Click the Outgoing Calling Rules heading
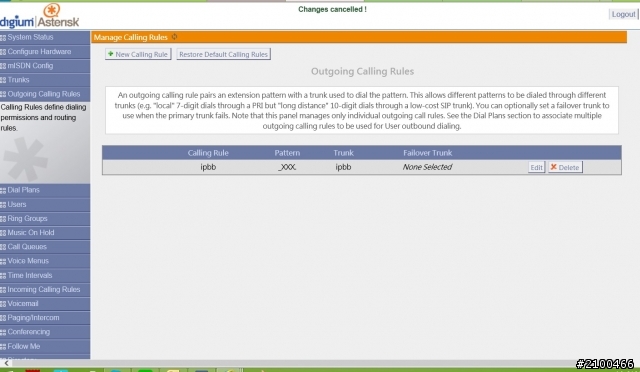This screenshot has width=640, height=372. [362, 71]
